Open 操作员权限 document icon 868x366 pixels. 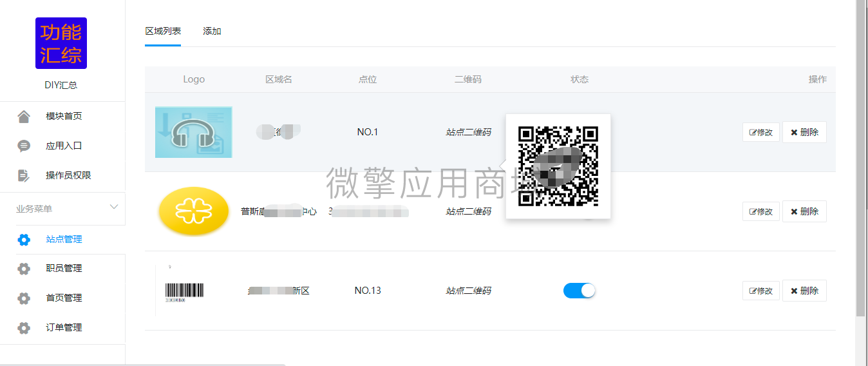pos(24,175)
